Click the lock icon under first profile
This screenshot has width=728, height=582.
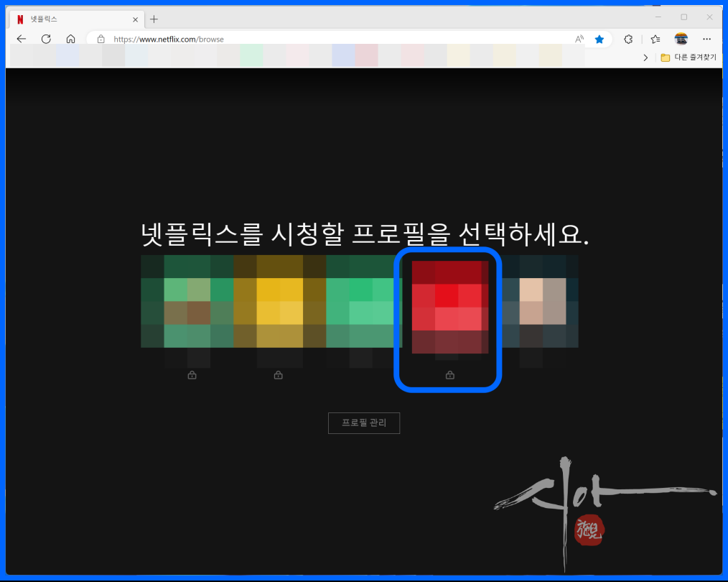192,375
